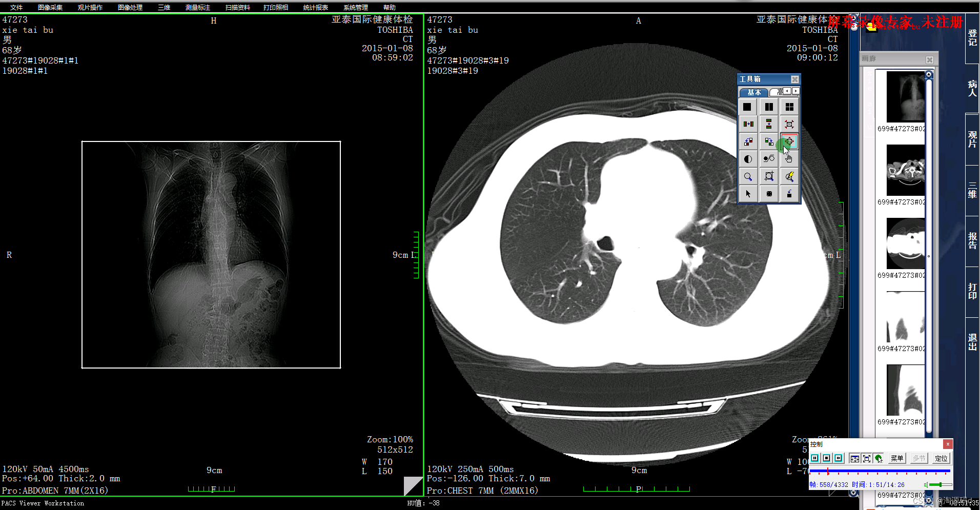Open the 图像采集 menu
The image size is (980, 510).
tap(50, 7)
